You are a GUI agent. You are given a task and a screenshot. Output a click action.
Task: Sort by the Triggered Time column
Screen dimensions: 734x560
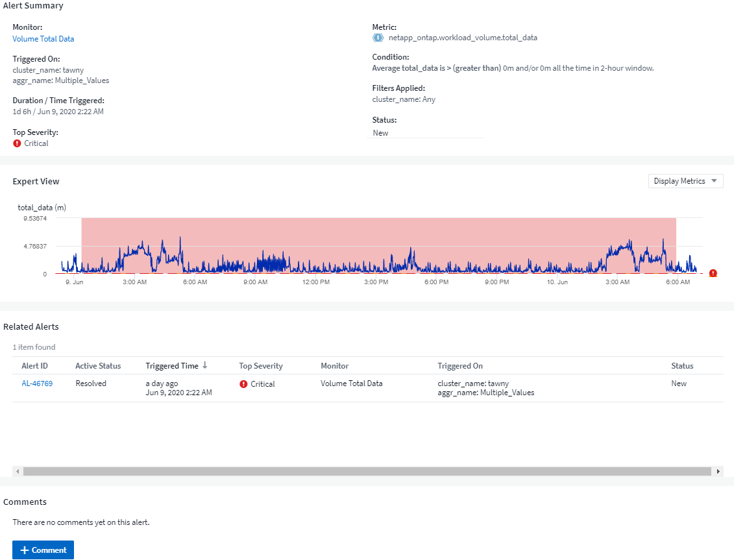[x=171, y=366]
